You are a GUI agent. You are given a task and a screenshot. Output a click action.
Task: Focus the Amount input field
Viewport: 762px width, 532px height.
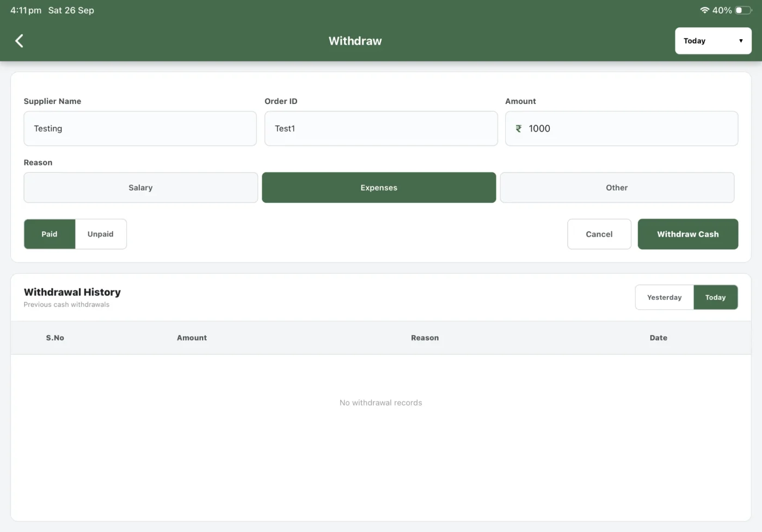pyautogui.click(x=622, y=128)
